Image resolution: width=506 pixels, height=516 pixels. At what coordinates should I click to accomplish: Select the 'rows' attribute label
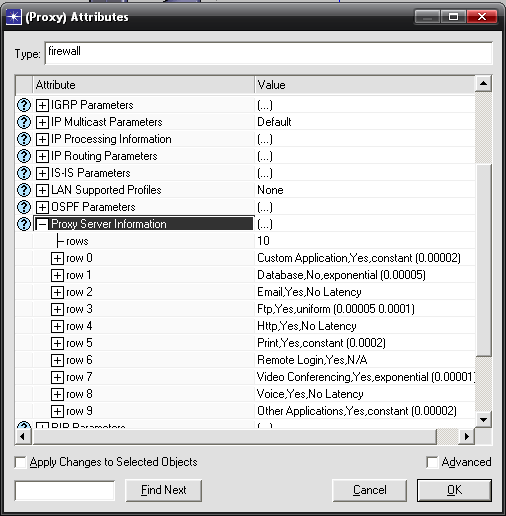pos(77,241)
